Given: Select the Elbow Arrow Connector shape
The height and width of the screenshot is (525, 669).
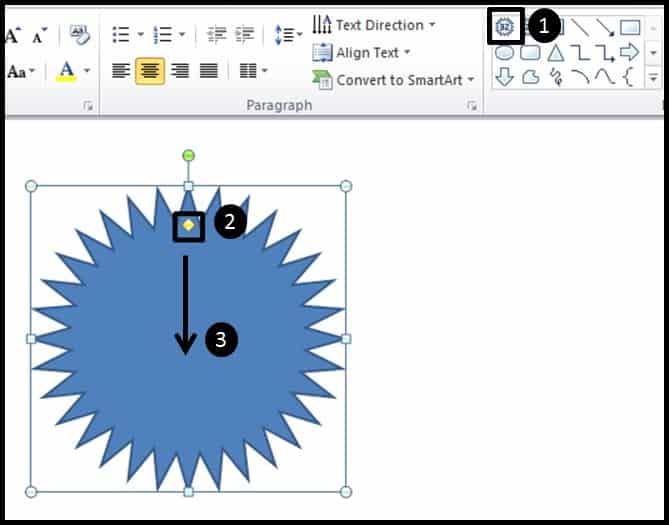Looking at the screenshot, I should click(605, 53).
